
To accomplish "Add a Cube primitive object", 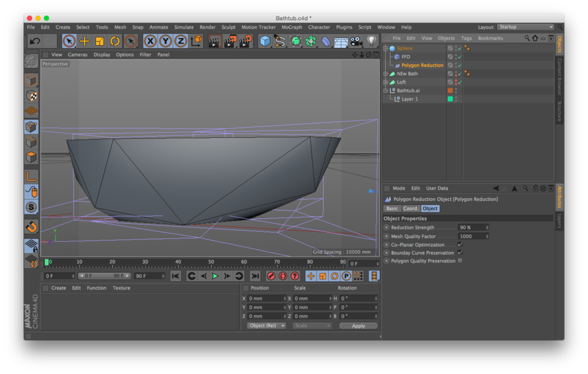I will point(265,41).
